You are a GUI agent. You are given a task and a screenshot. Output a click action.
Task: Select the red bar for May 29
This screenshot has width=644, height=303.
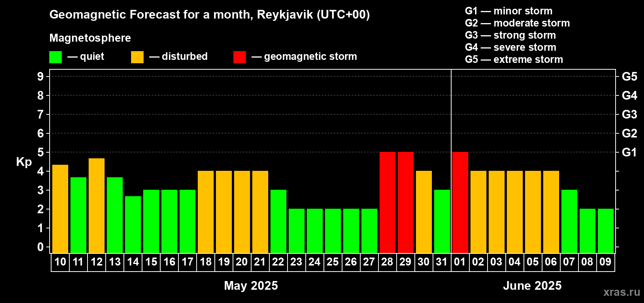click(x=406, y=203)
